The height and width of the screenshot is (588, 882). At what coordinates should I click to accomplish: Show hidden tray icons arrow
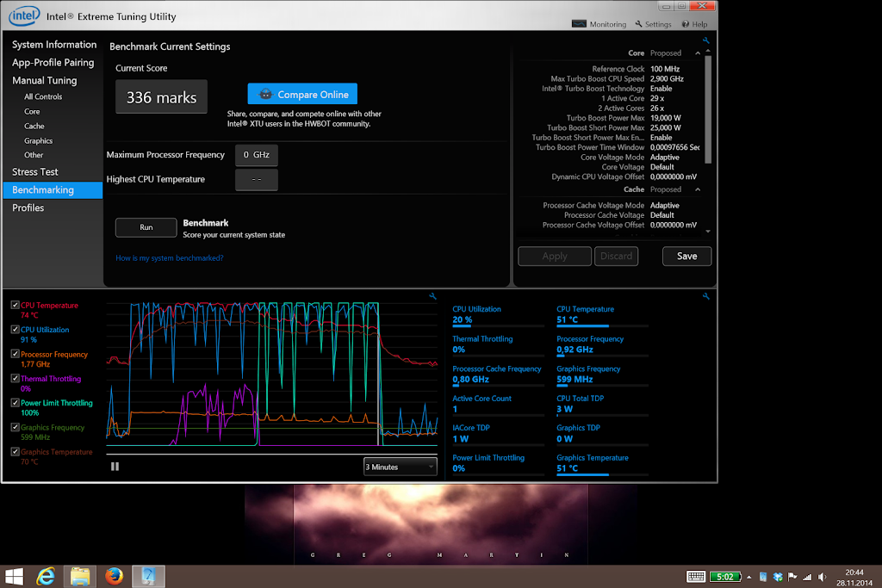pos(748,578)
